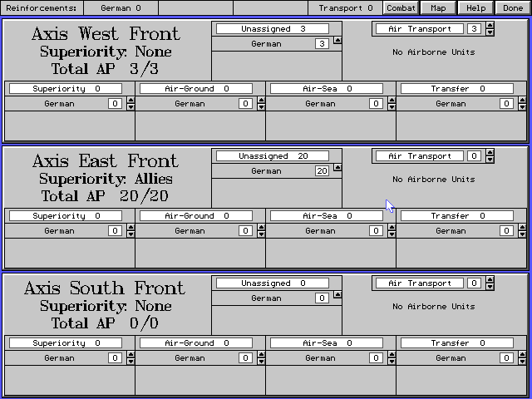Increase West Front Air-Ground German value
This screenshot has height=399, width=532.
pos(261,100)
